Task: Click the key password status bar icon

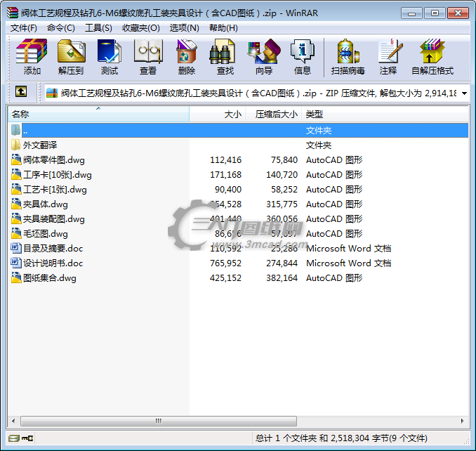Action: tap(27, 438)
